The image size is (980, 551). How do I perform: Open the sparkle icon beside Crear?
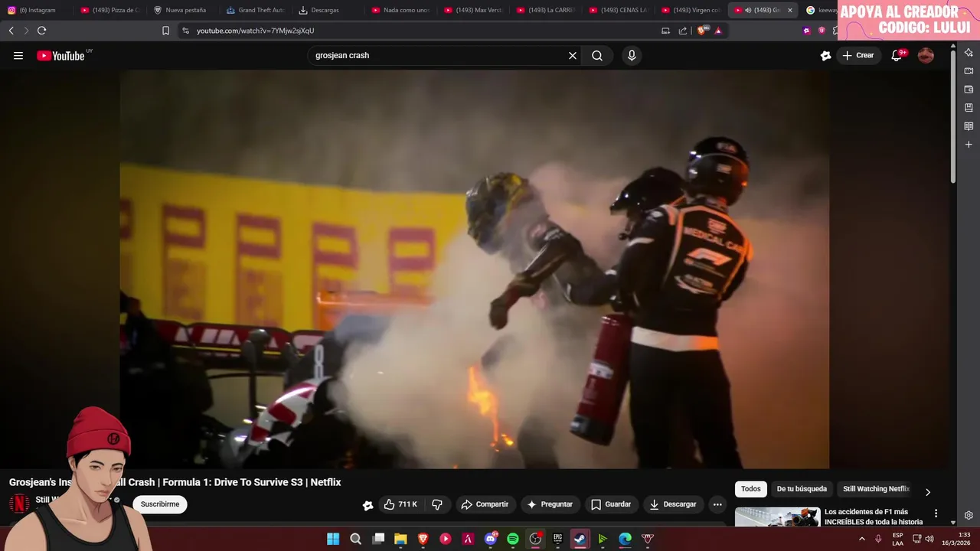point(825,55)
